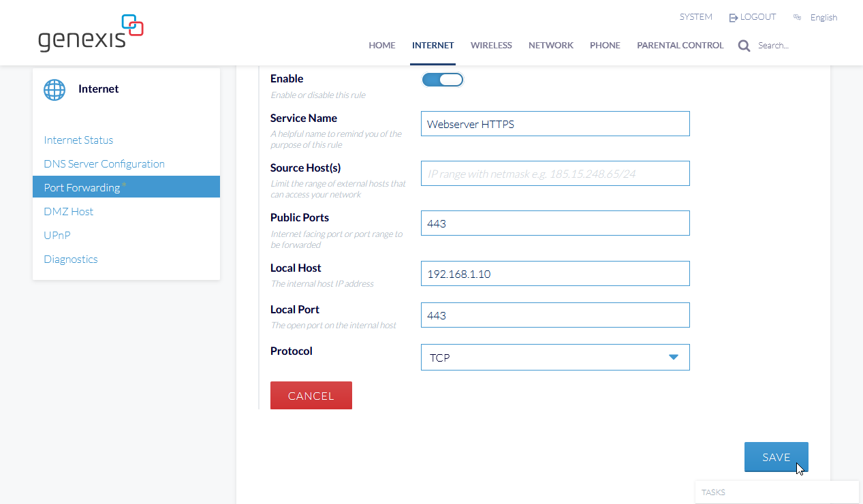Click the language icon beside English
The height and width of the screenshot is (504, 863).
[797, 18]
